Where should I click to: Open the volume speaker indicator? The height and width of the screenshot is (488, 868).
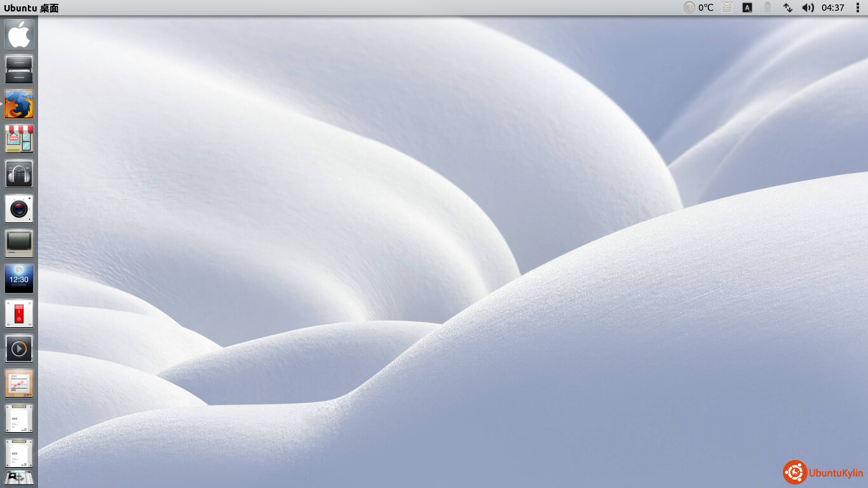tap(808, 8)
